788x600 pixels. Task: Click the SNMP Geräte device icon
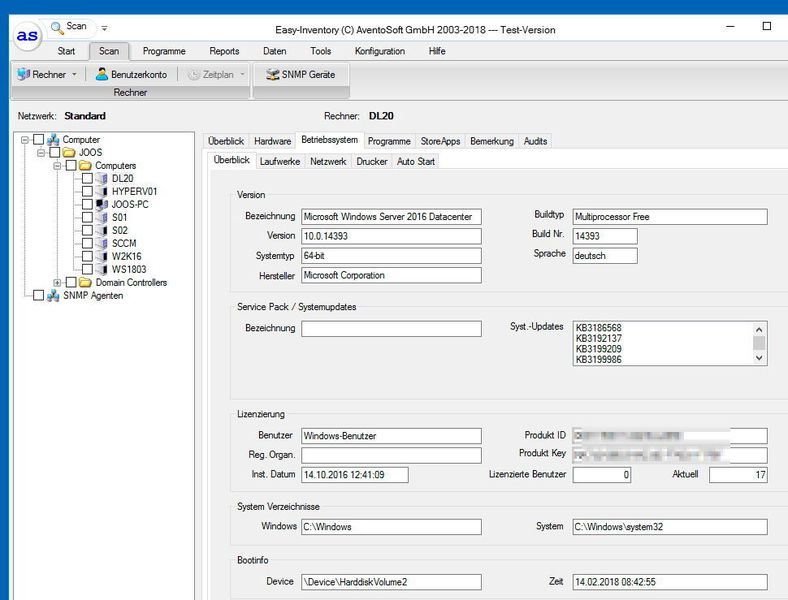pos(272,74)
